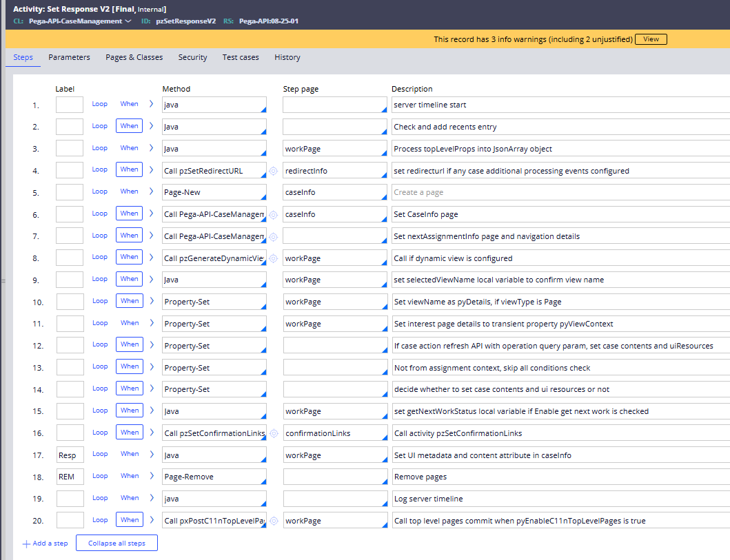Open the Security tab
This screenshot has width=730, height=560.
[x=193, y=57]
